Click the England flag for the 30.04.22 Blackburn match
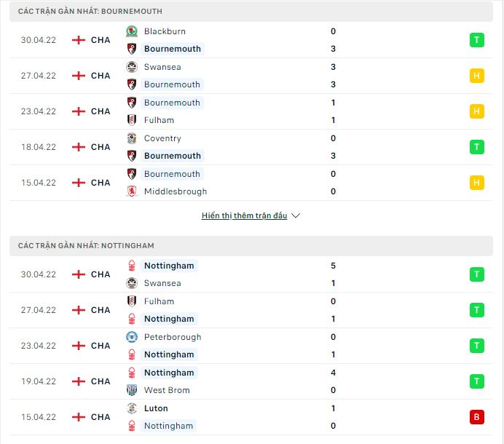Viewport: 504px width, 444px height. [79, 40]
